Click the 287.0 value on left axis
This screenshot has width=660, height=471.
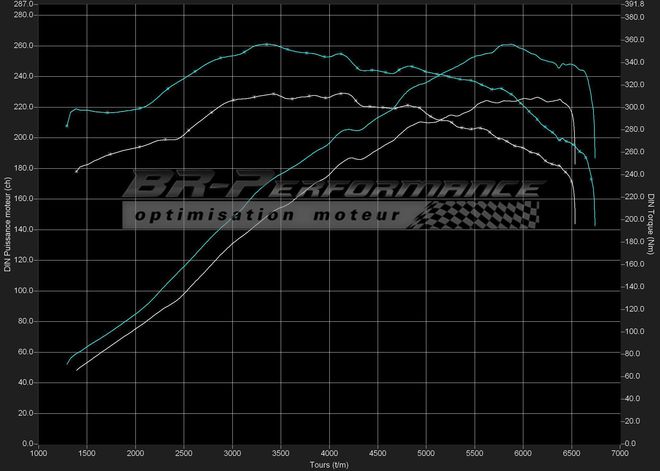pos(23,5)
